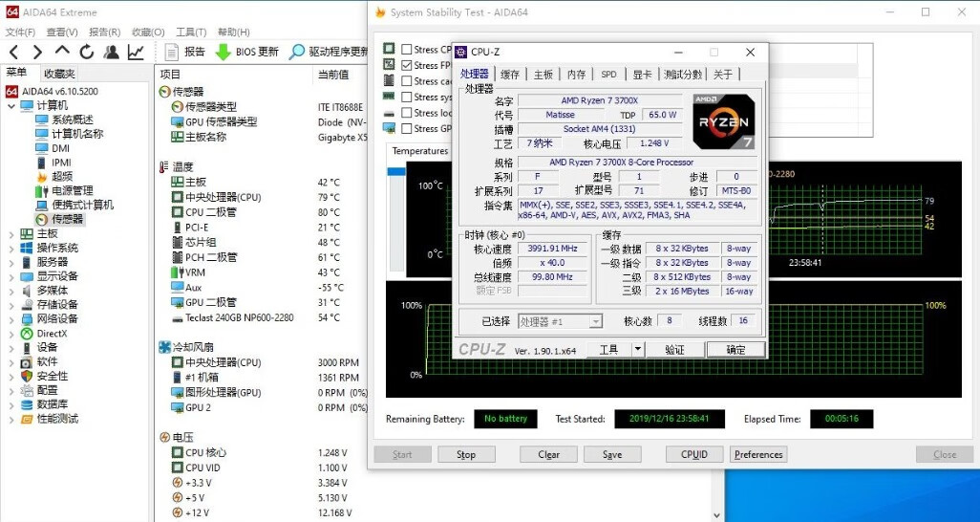
Task: Click the green BIOS 更新 arrow
Action: [224, 53]
